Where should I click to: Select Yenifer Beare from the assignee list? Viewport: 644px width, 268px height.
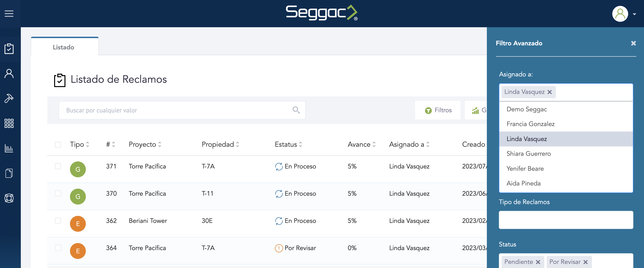pos(566,169)
